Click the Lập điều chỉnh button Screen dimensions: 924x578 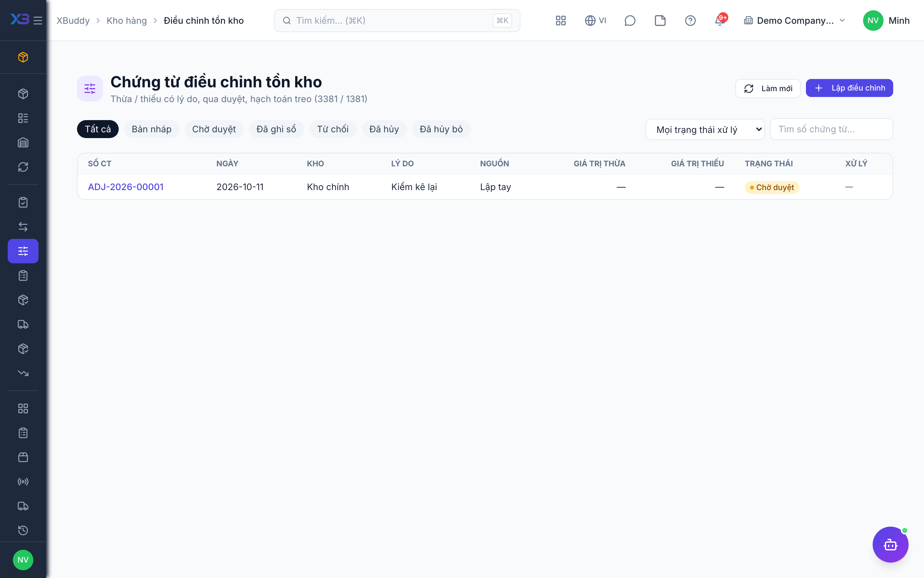point(849,88)
